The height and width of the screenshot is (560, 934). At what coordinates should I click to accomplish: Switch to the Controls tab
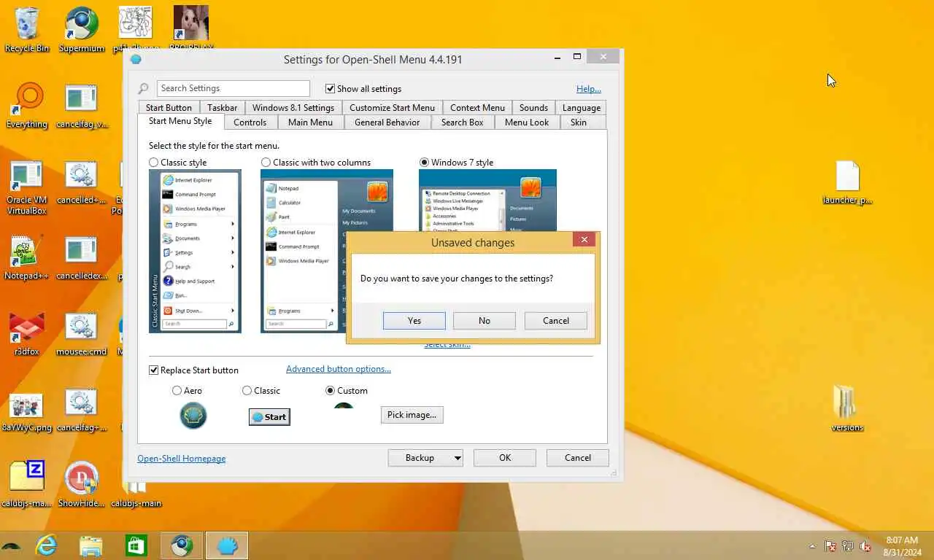click(x=250, y=122)
